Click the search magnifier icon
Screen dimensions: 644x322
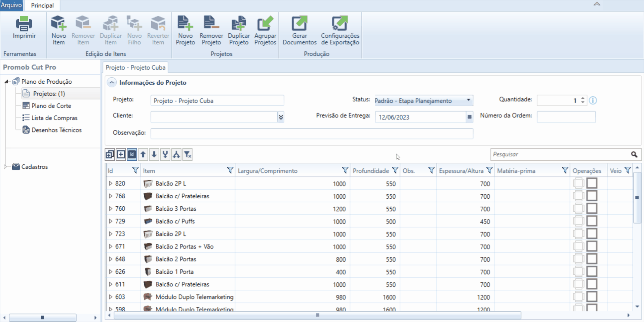pos(634,154)
